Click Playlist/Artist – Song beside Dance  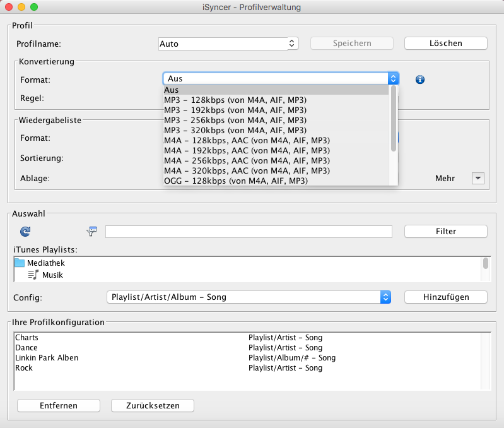tap(285, 348)
